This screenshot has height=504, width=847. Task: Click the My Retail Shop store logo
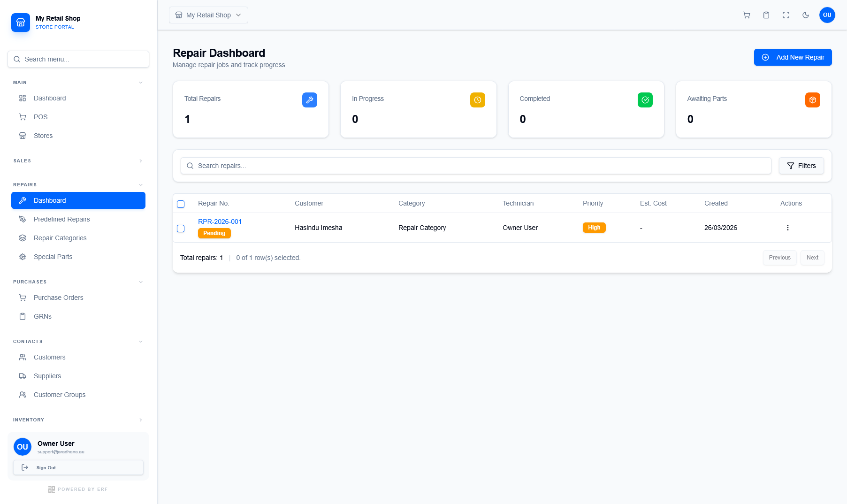(x=21, y=23)
